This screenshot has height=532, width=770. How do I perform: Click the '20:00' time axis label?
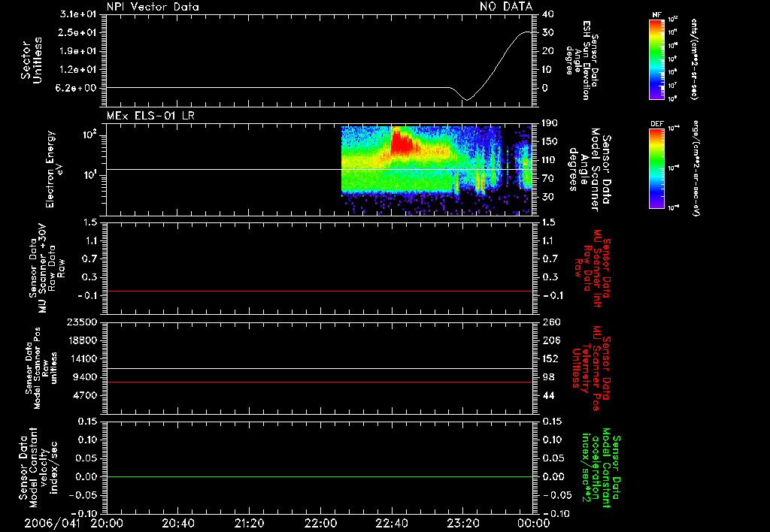[x=107, y=523]
